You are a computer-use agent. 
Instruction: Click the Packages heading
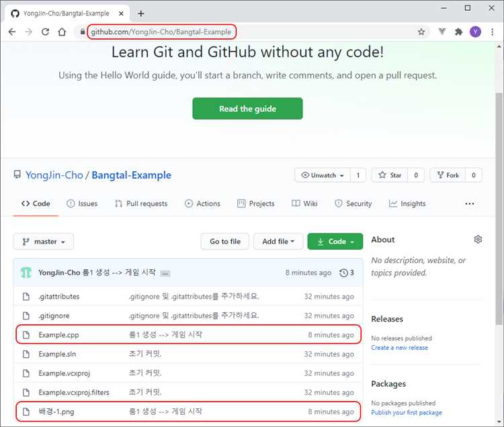pos(388,383)
